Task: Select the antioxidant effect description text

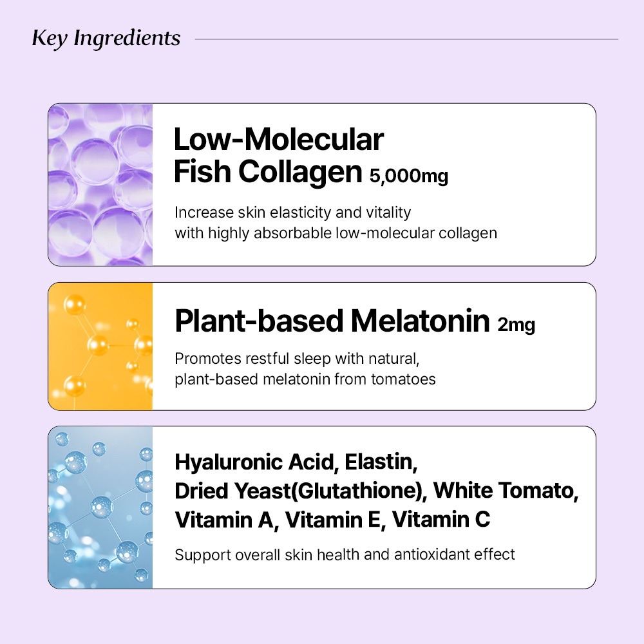Action: [x=345, y=554]
